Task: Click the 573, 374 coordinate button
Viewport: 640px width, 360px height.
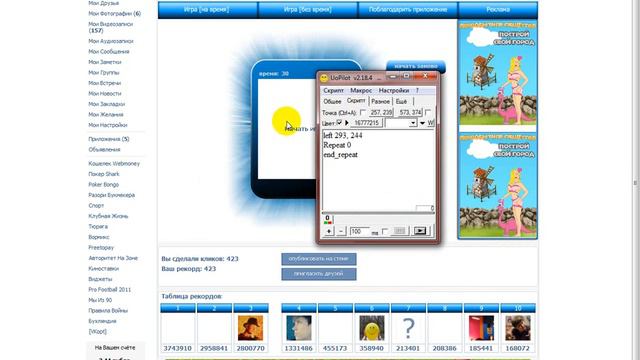Action: point(410,112)
